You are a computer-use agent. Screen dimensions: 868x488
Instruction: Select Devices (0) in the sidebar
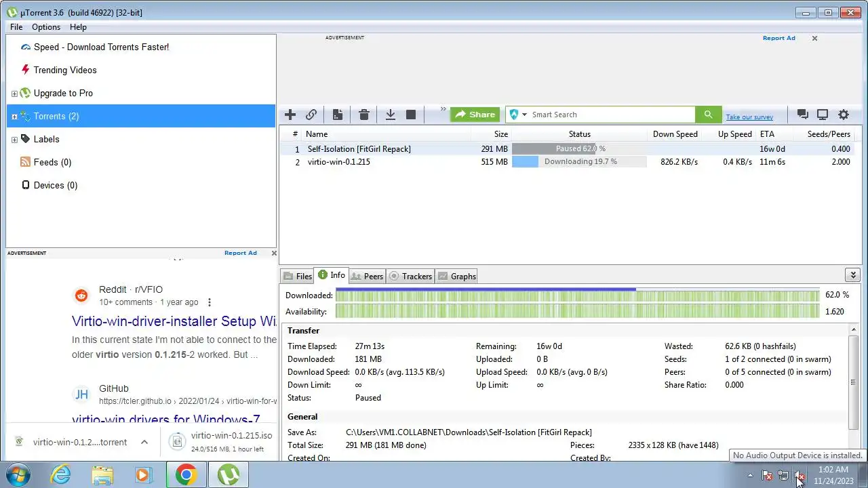[56, 185]
